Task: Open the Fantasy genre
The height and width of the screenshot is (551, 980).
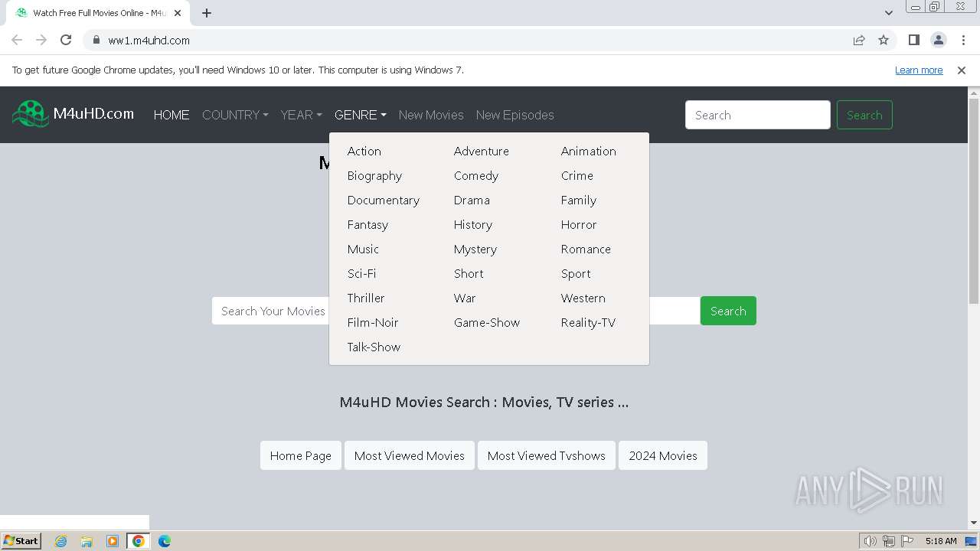Action: (367, 224)
